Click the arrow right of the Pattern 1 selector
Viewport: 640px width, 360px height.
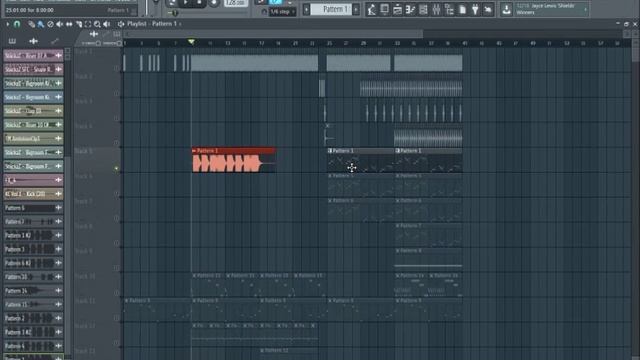pyautogui.click(x=356, y=9)
